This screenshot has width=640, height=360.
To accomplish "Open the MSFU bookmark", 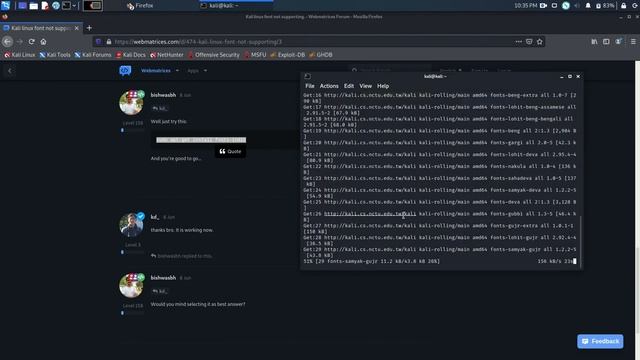I will 255,55.
